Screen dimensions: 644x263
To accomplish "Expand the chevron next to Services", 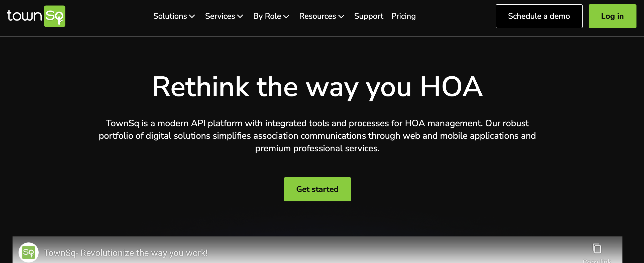I will tap(240, 17).
